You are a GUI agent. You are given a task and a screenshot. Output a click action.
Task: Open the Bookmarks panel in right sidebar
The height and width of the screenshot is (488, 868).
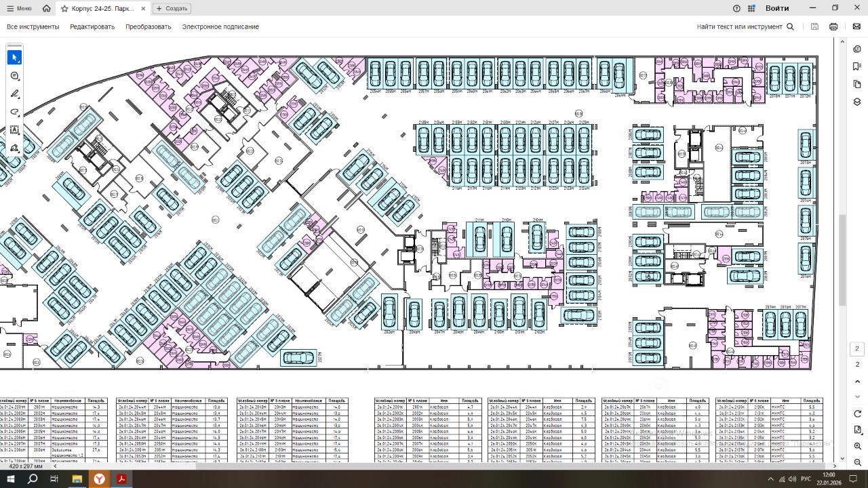(x=857, y=66)
